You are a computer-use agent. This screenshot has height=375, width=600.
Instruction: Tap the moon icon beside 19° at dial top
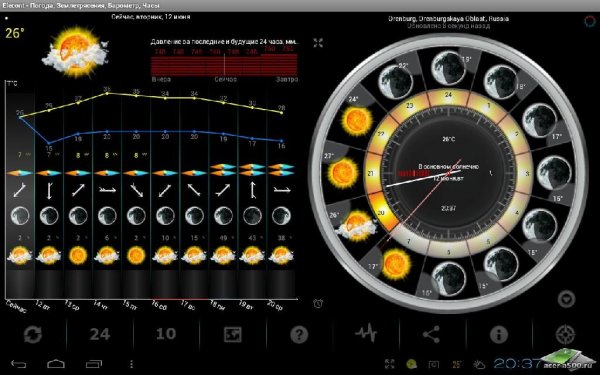[x=448, y=68]
